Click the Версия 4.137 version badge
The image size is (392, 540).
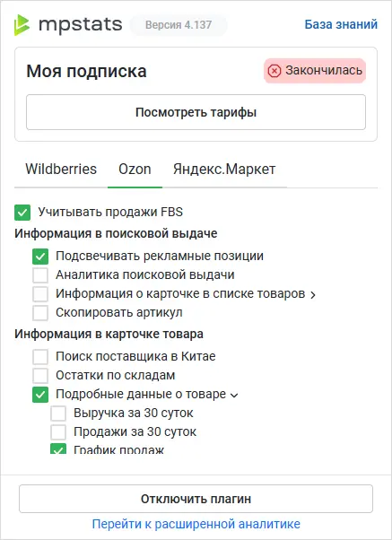pos(179,25)
